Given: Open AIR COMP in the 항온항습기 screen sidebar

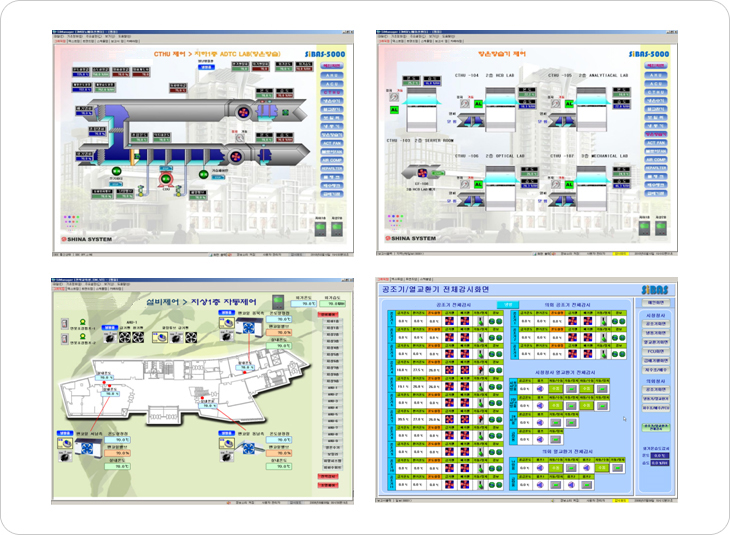Looking at the screenshot, I should (657, 161).
